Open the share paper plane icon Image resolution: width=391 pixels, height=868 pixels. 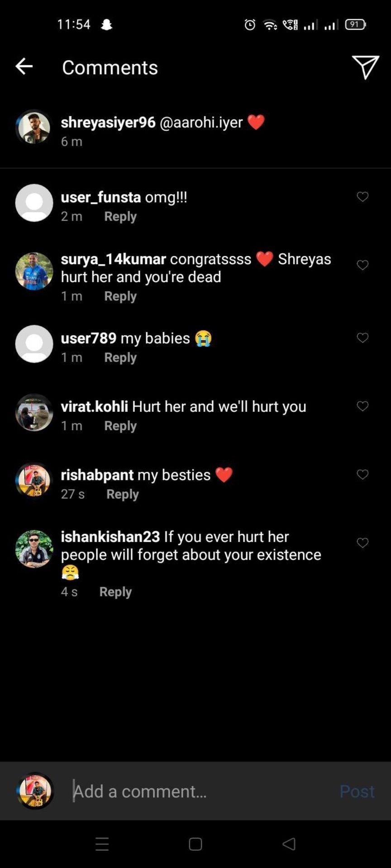[x=365, y=67]
